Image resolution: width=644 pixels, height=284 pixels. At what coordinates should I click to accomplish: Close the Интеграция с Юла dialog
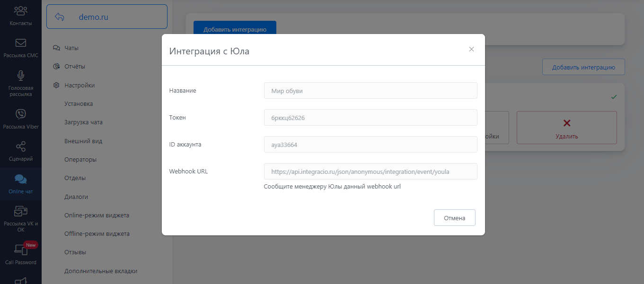pyautogui.click(x=471, y=49)
